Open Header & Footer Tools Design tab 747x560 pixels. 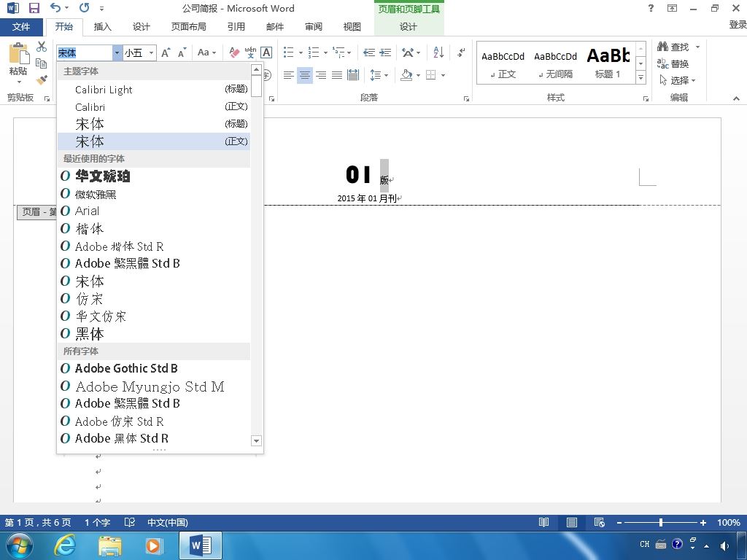click(x=409, y=27)
